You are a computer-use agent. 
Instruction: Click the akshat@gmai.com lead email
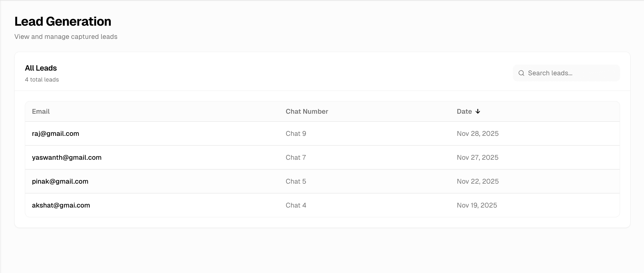61,205
